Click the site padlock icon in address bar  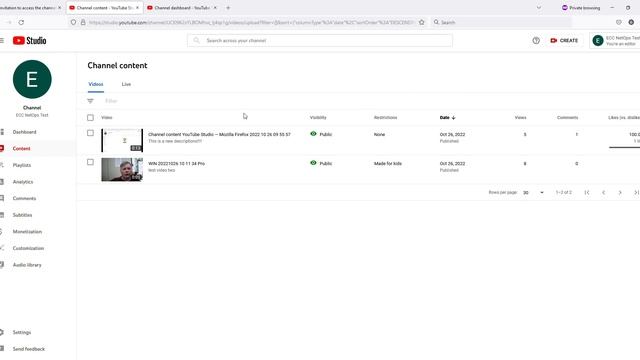click(x=83, y=22)
